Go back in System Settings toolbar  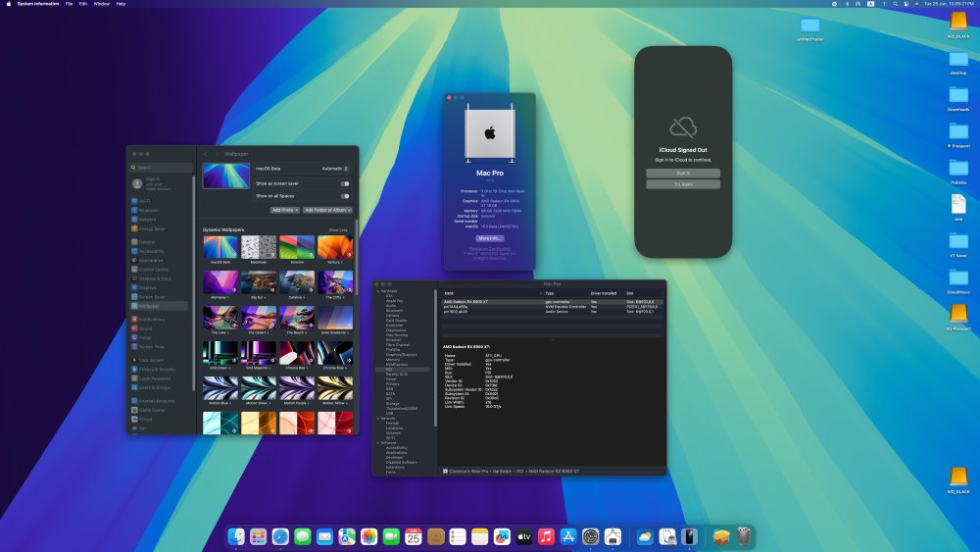point(206,154)
